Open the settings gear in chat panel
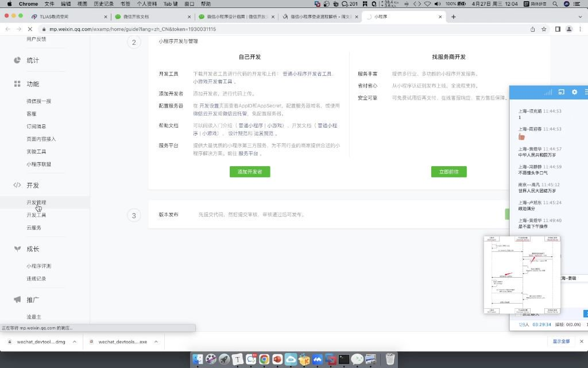Viewport: 588px width, 368px height. (574, 91)
